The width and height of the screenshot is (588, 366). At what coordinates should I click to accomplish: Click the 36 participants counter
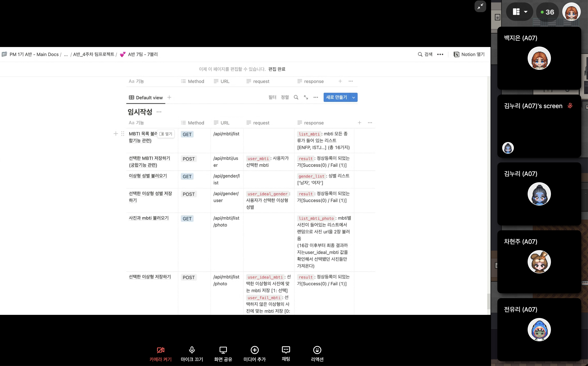(x=548, y=12)
